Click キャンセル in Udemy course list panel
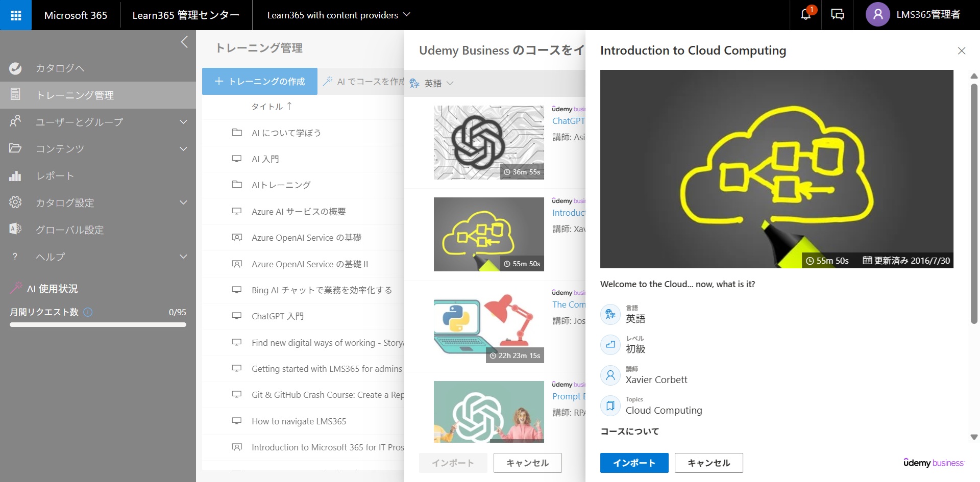The image size is (980, 482). 527,463
